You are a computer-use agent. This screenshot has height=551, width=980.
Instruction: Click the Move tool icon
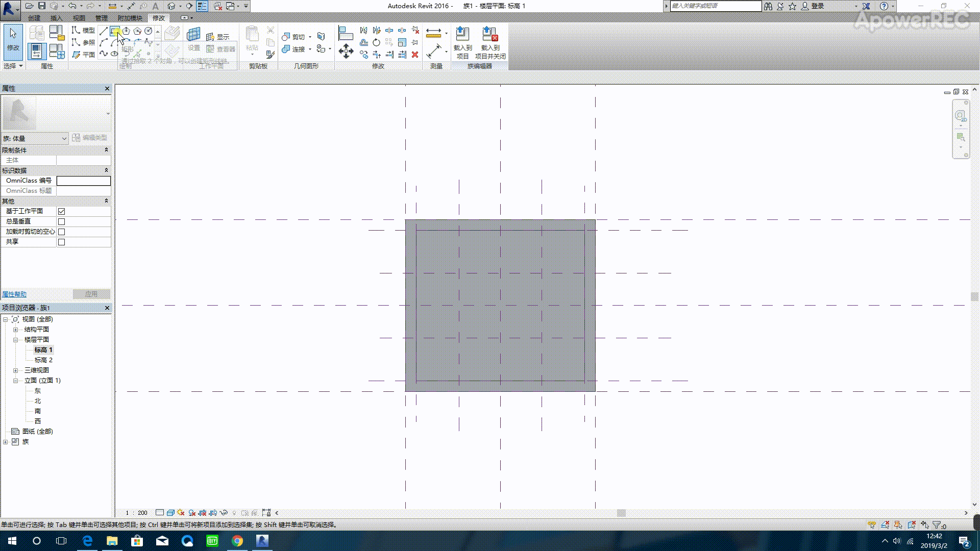click(x=346, y=51)
